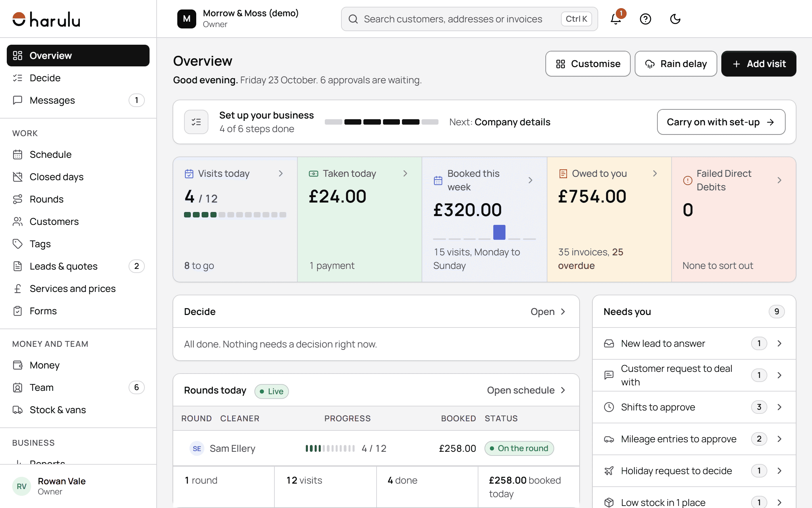812x508 pixels.
Task: Click the New lead inbox icon
Action: click(x=609, y=343)
